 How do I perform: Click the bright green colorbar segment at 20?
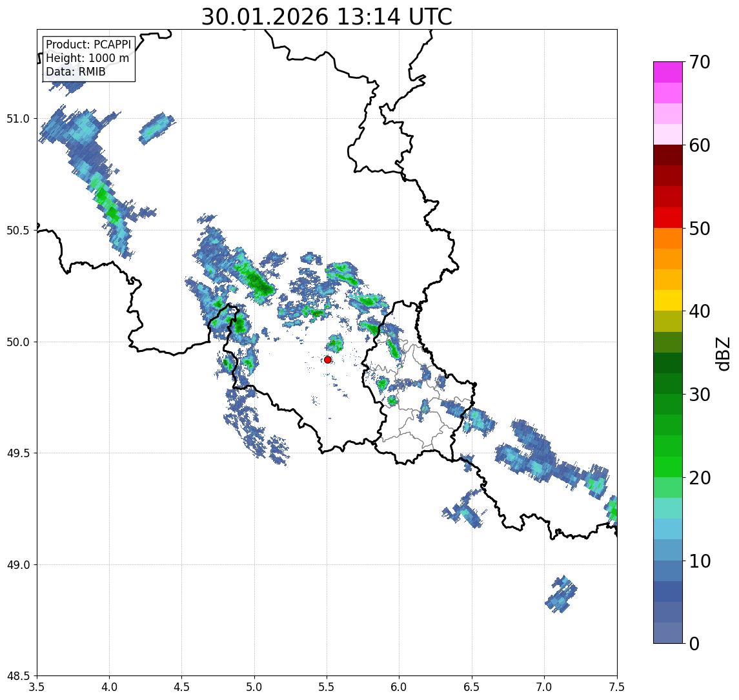[668, 468]
